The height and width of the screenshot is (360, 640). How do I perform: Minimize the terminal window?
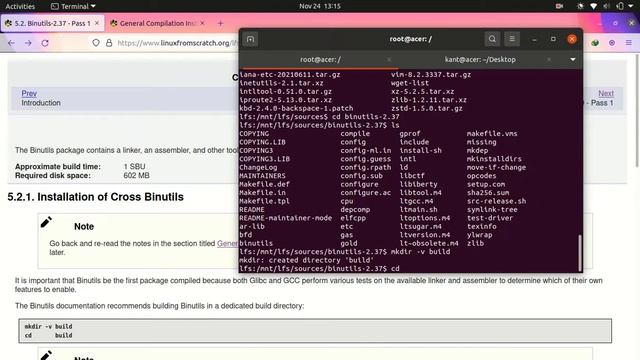534,39
